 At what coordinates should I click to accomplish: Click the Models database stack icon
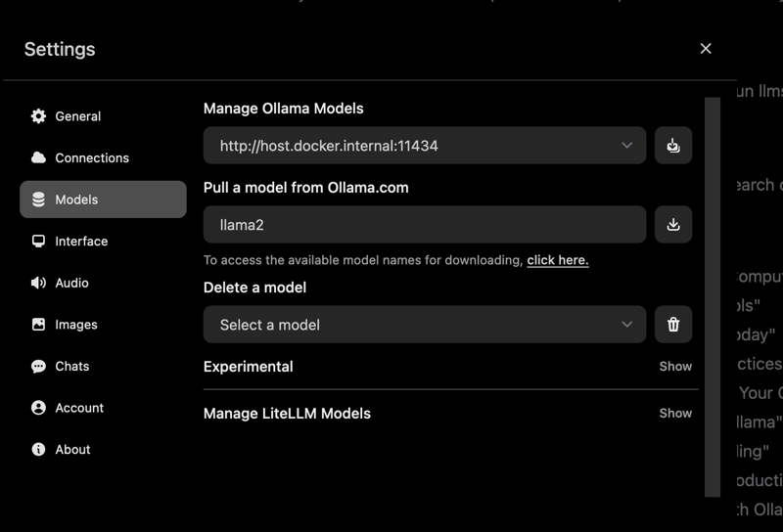pos(38,199)
